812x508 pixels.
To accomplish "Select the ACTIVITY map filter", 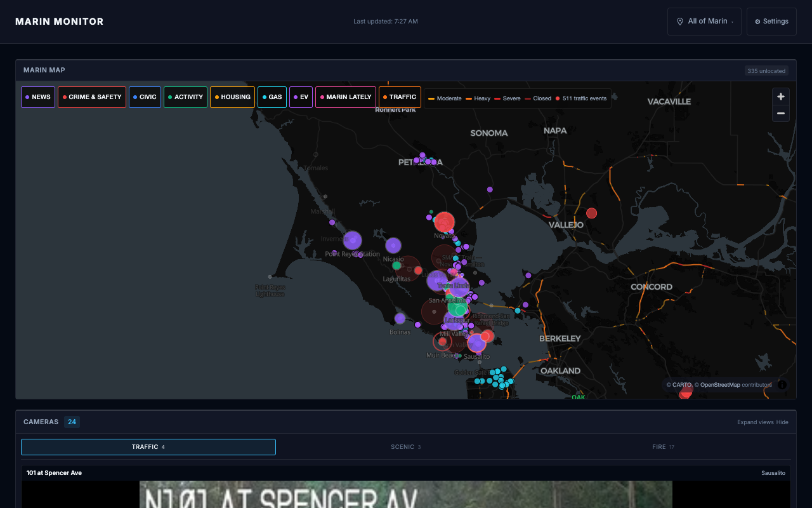I will [185, 97].
